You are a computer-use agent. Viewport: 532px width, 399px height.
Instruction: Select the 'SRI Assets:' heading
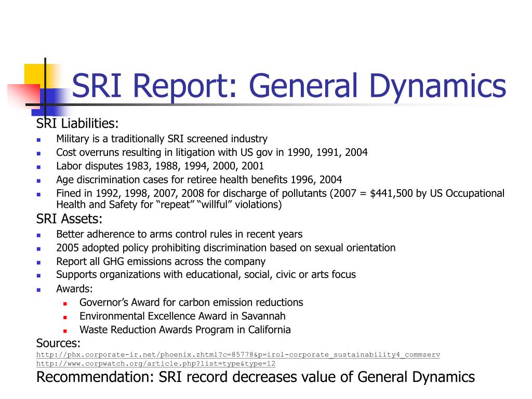[69, 219]
